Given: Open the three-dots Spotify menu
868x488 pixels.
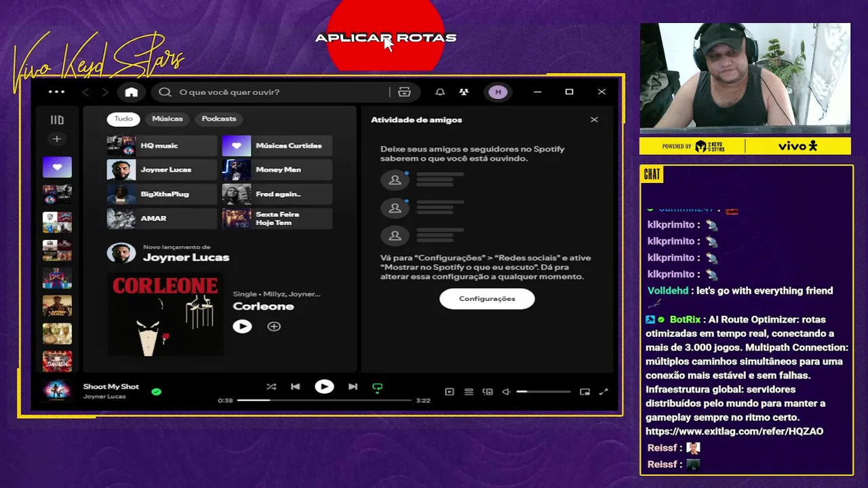Looking at the screenshot, I should coord(56,92).
